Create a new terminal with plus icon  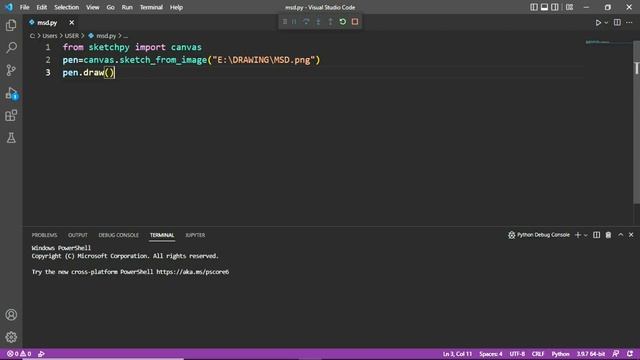pos(578,235)
